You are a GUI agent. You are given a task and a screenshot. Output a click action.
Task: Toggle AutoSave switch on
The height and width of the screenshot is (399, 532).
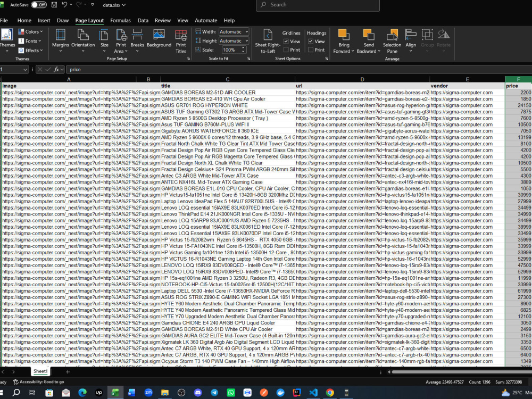pos(39,5)
